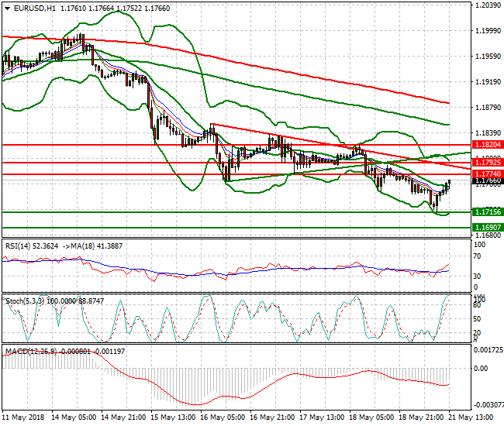Viewport: 504px width, 426px height.
Task: Select the 11 May 2018 time label
Action: 23,417
